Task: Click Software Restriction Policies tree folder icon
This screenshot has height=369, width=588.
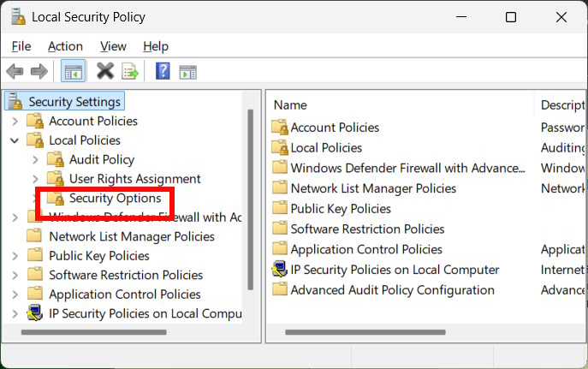Action: (x=34, y=274)
